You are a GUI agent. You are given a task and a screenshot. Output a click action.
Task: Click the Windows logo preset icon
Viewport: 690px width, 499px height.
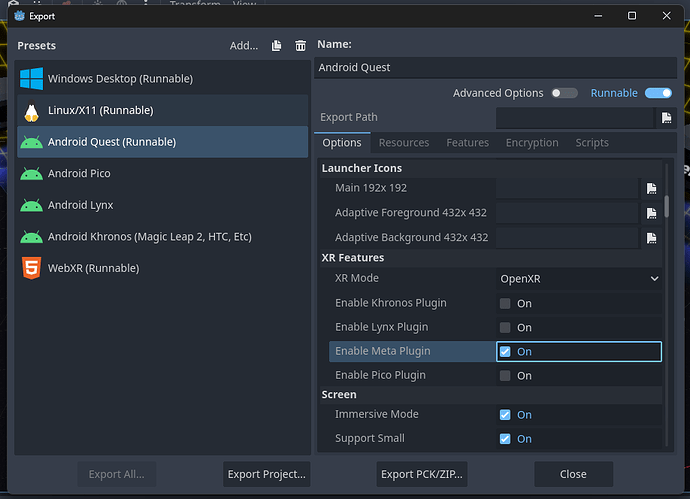pyautogui.click(x=32, y=79)
